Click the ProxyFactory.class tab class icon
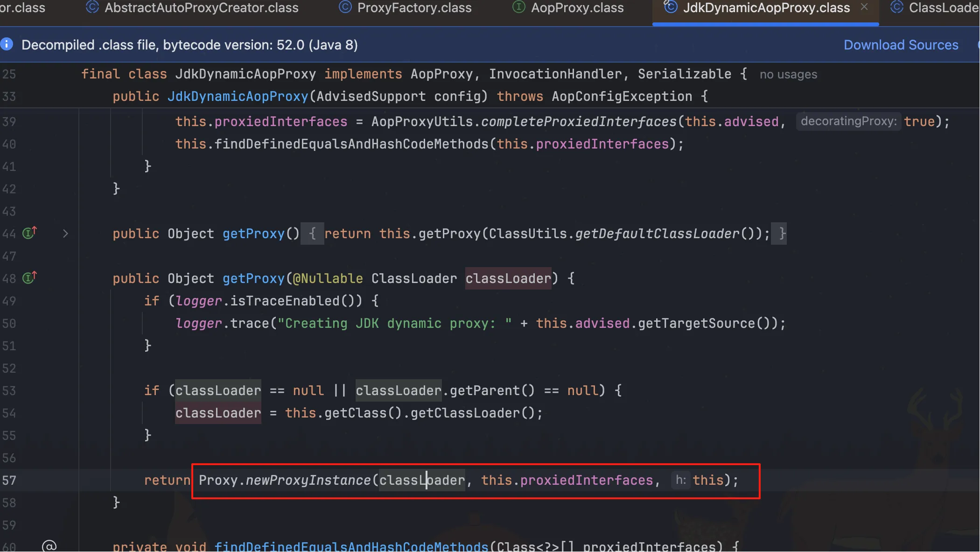This screenshot has height=552, width=980. [x=345, y=7]
